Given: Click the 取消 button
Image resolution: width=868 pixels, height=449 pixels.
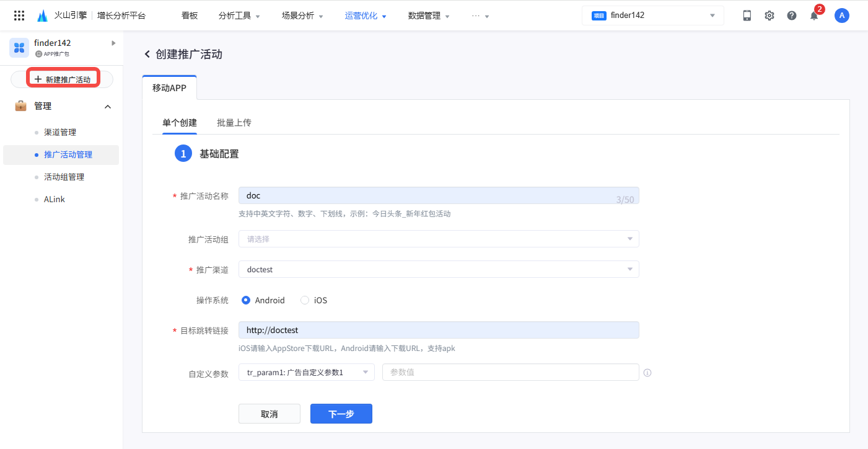Looking at the screenshot, I should pos(269,414).
